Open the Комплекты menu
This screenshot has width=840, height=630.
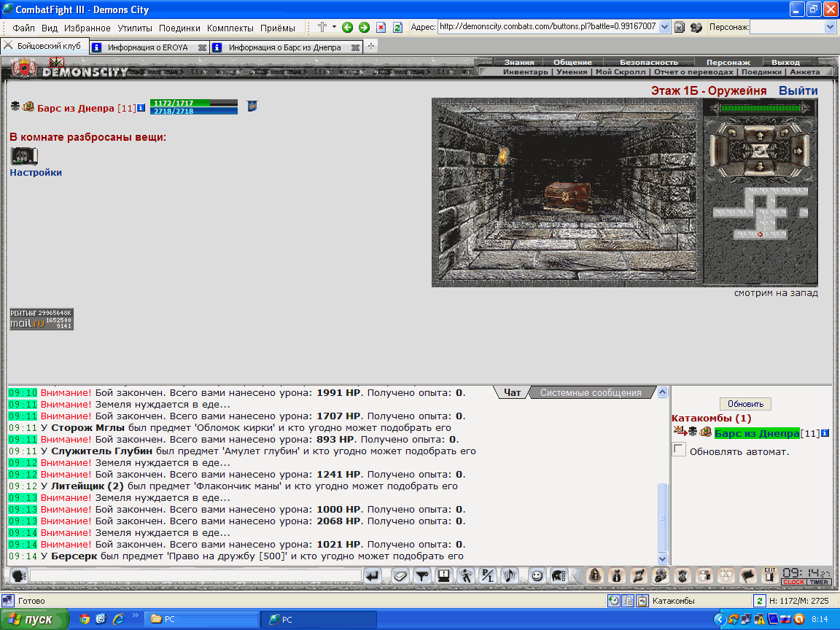tap(230, 28)
